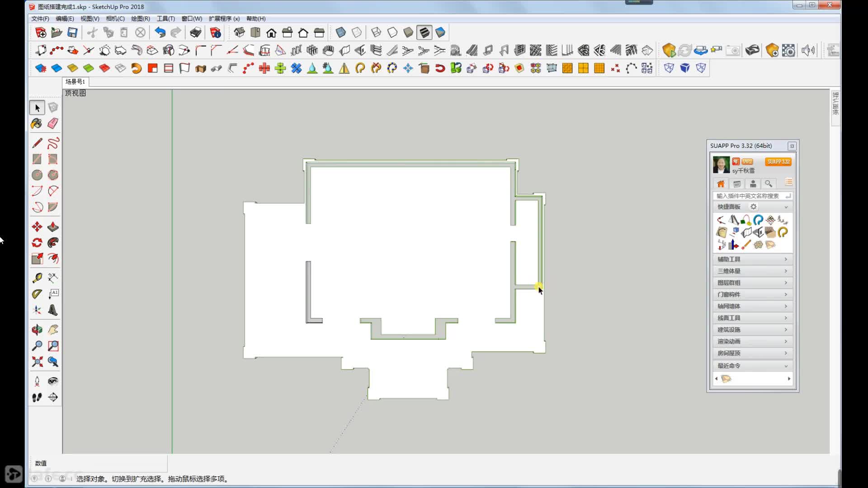Enable Hidden Line face style
Image resolution: width=868 pixels, height=488 pixels.
(x=392, y=33)
